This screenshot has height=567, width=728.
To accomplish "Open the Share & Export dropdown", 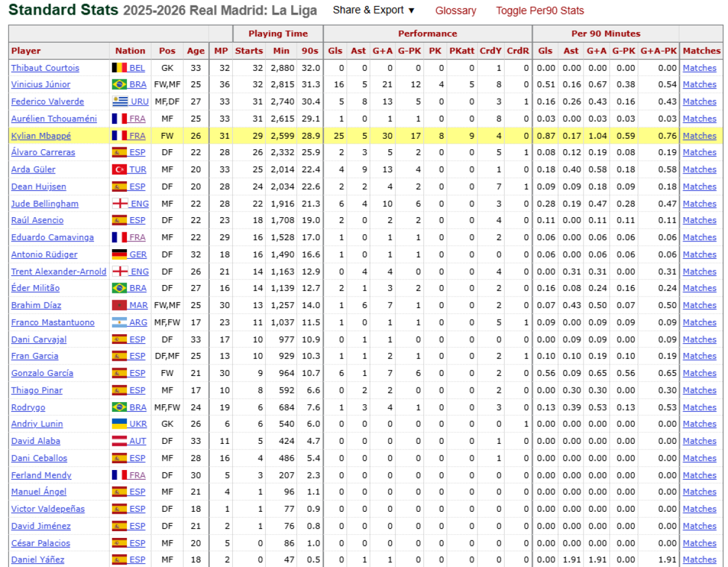I will tap(373, 10).
